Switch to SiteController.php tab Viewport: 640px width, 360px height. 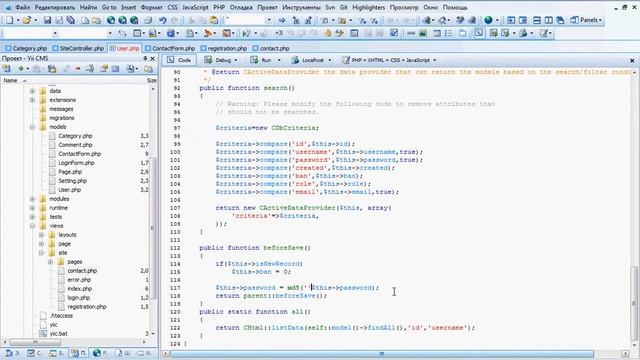[78, 48]
